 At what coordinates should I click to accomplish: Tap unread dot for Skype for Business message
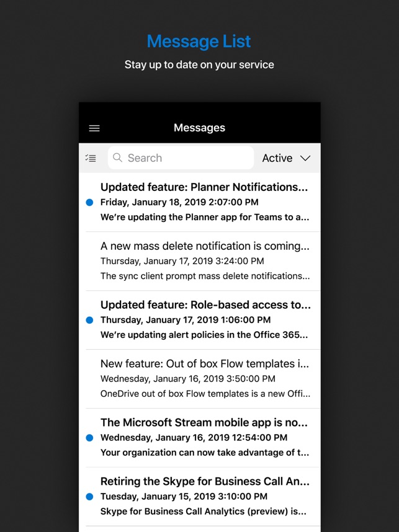pyautogui.click(x=89, y=497)
